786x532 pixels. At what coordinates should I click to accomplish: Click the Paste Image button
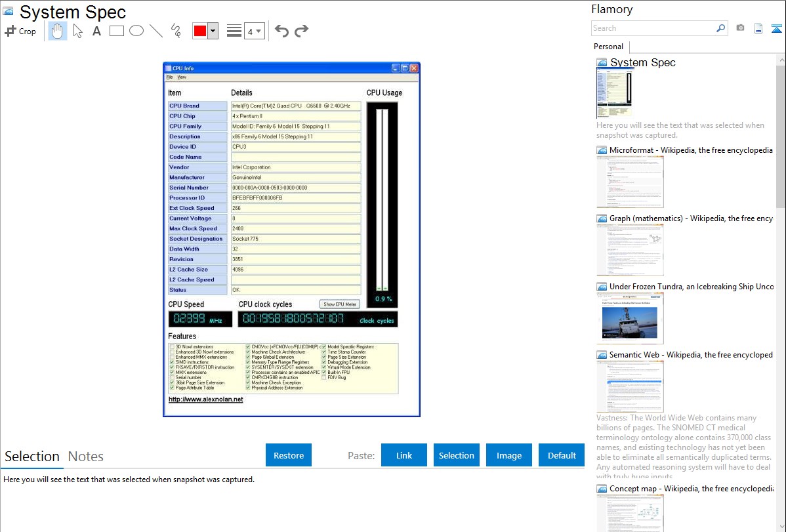click(508, 455)
